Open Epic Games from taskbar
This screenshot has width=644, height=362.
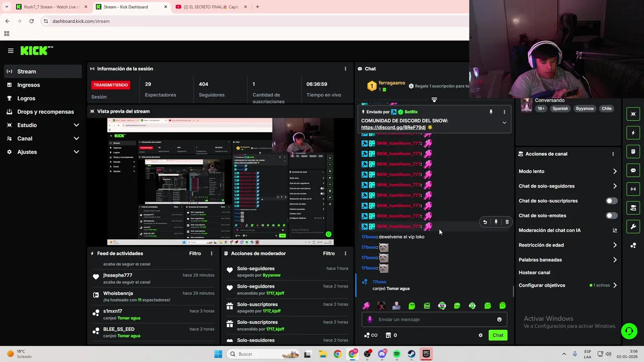[x=426, y=354]
